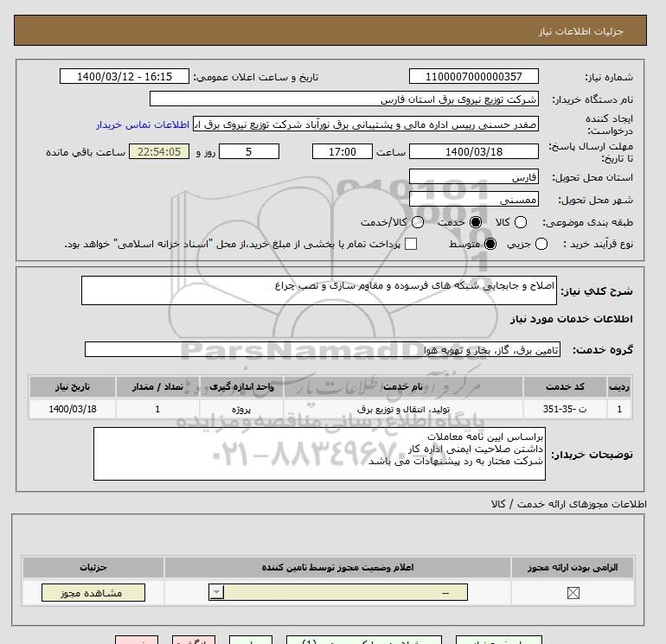Click the need number field 1100007000000357
This screenshot has height=644, width=666.
pos(474,76)
